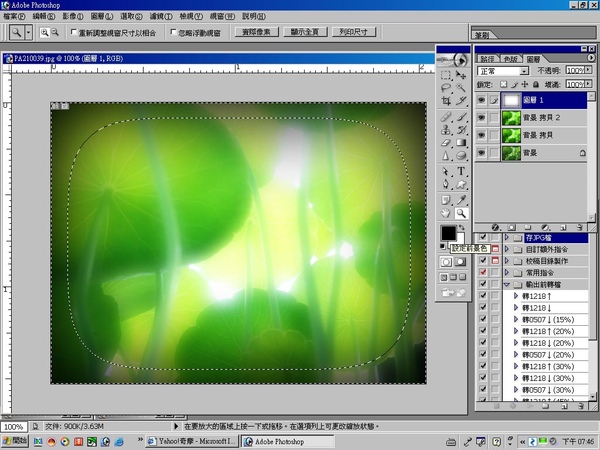Viewport: 600px width, 450px height.
Task: Click the 實際像素 button
Action: tap(259, 33)
